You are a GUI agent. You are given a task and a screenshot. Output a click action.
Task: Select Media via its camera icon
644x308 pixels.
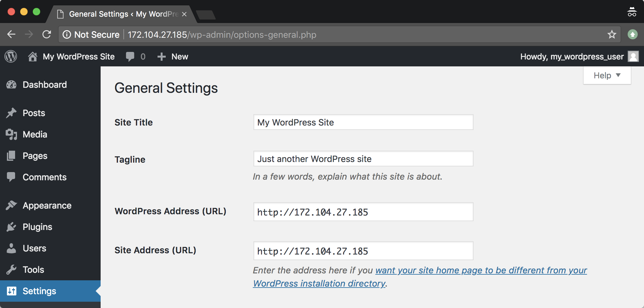pos(11,134)
